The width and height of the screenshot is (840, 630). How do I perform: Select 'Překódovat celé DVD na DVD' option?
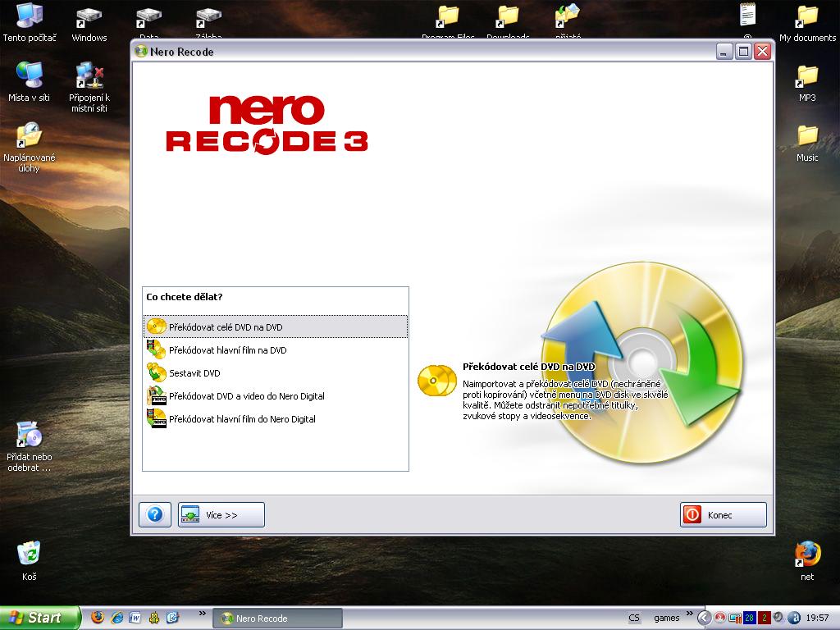coord(276,326)
